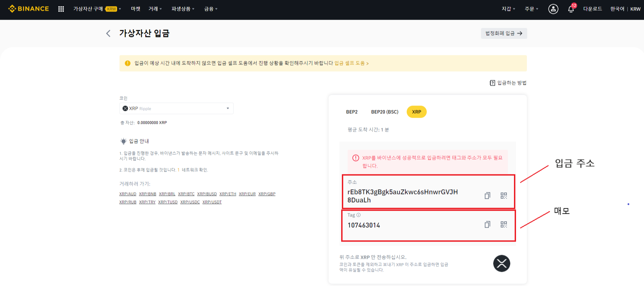The width and height of the screenshot is (644, 286).
Task: Open the XRP/USDT trading pair
Action: (212, 202)
